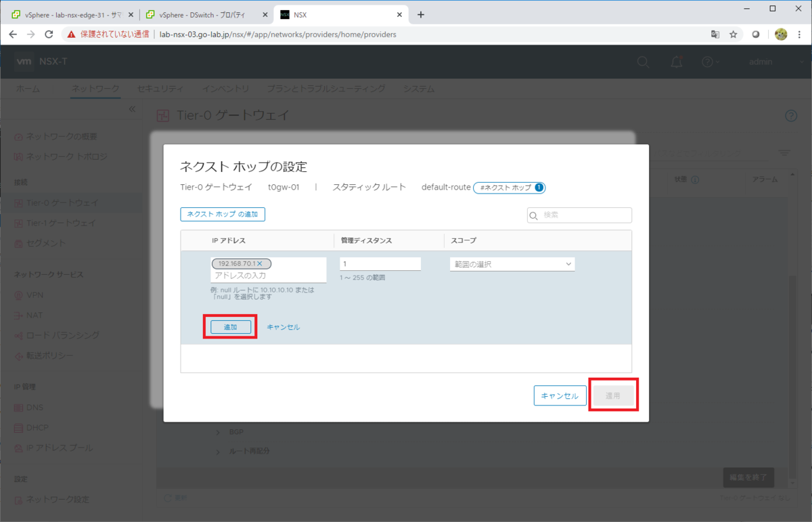The height and width of the screenshot is (522, 812).
Task: Open the ホーム menu tab
Action: coord(28,89)
